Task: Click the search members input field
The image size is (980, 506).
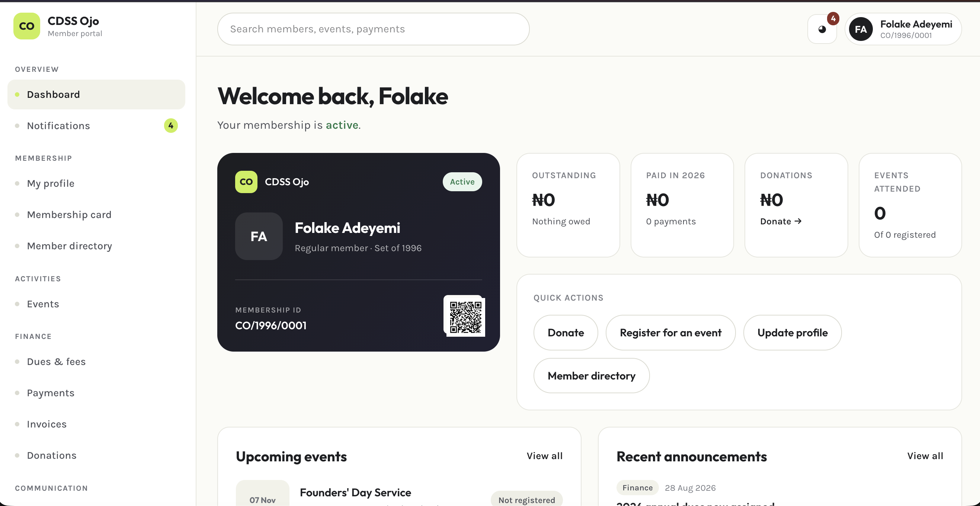Action: pos(373,29)
